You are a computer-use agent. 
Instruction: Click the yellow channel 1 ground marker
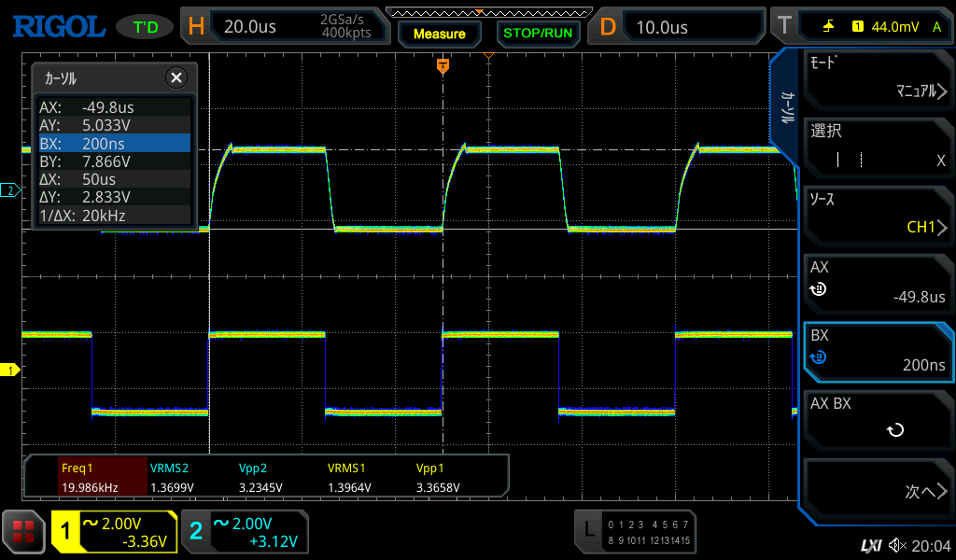click(10, 371)
